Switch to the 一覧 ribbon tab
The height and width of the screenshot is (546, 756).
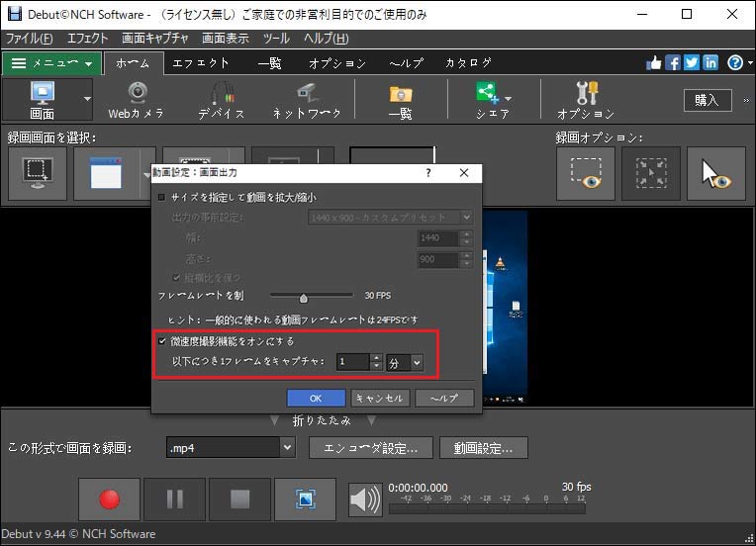269,63
